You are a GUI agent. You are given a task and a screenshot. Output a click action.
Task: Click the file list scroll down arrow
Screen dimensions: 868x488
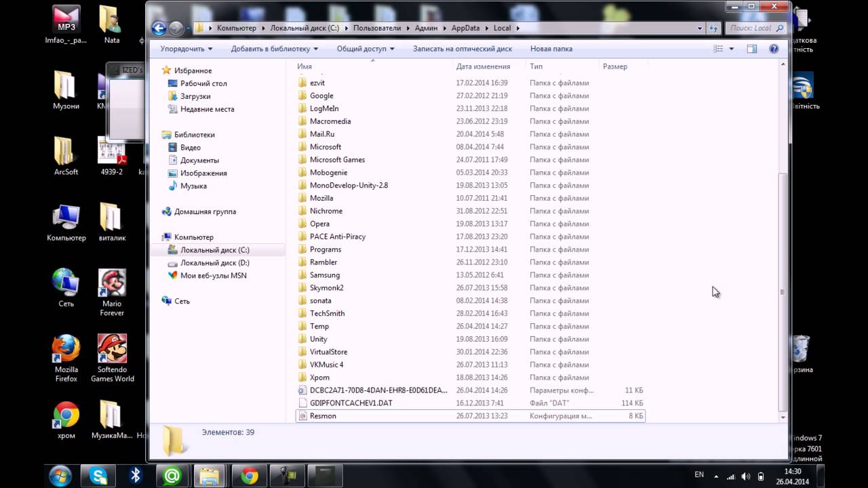pos(783,418)
